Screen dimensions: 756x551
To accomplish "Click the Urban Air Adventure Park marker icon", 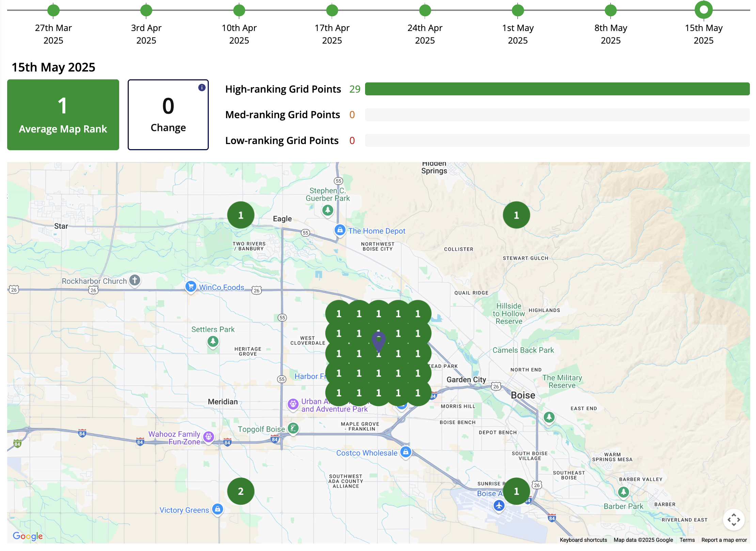I will (293, 405).
